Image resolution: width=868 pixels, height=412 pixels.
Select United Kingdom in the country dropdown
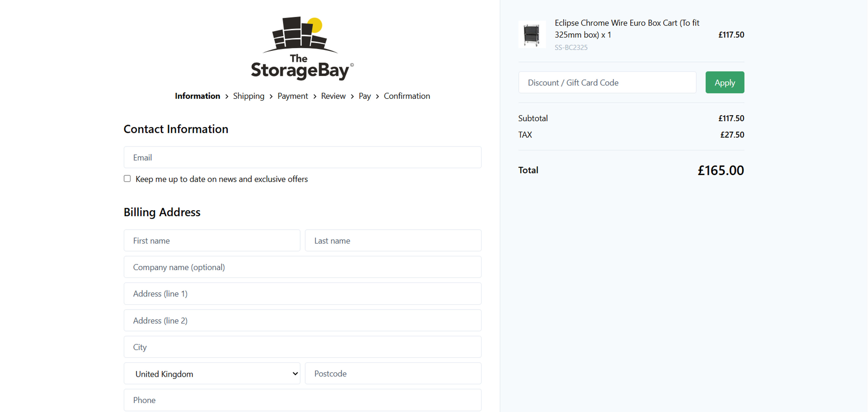tap(212, 373)
